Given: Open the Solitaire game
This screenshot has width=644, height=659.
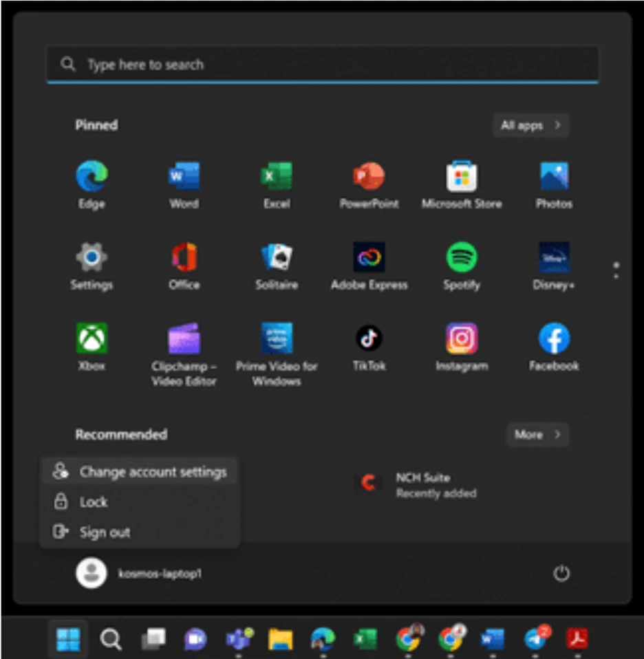Looking at the screenshot, I should pos(277,266).
